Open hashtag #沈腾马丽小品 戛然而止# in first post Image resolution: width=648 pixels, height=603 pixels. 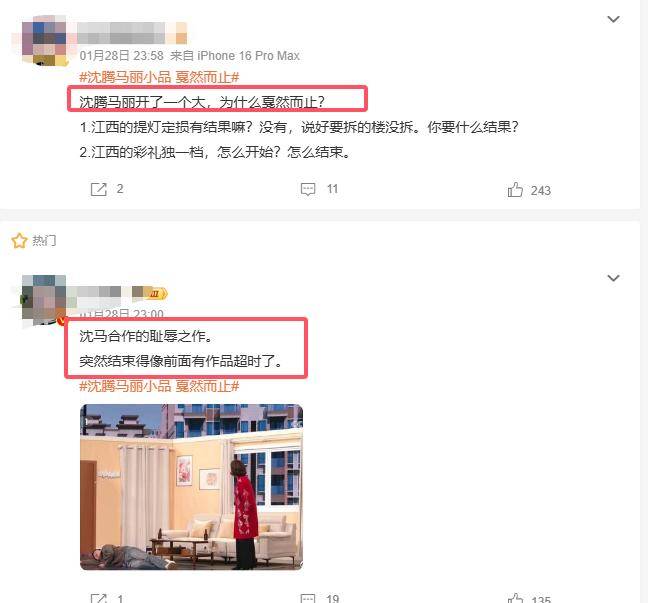(159, 77)
